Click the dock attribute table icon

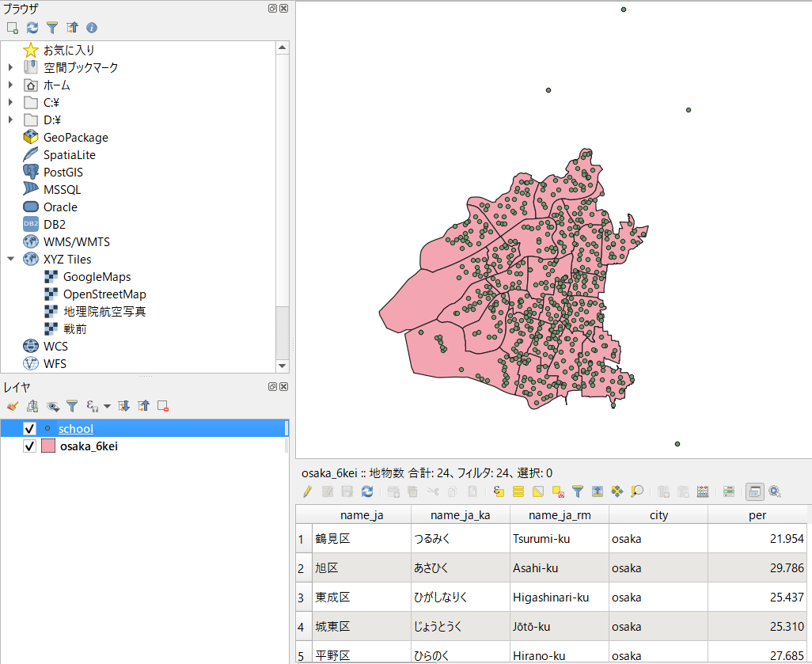click(x=755, y=491)
